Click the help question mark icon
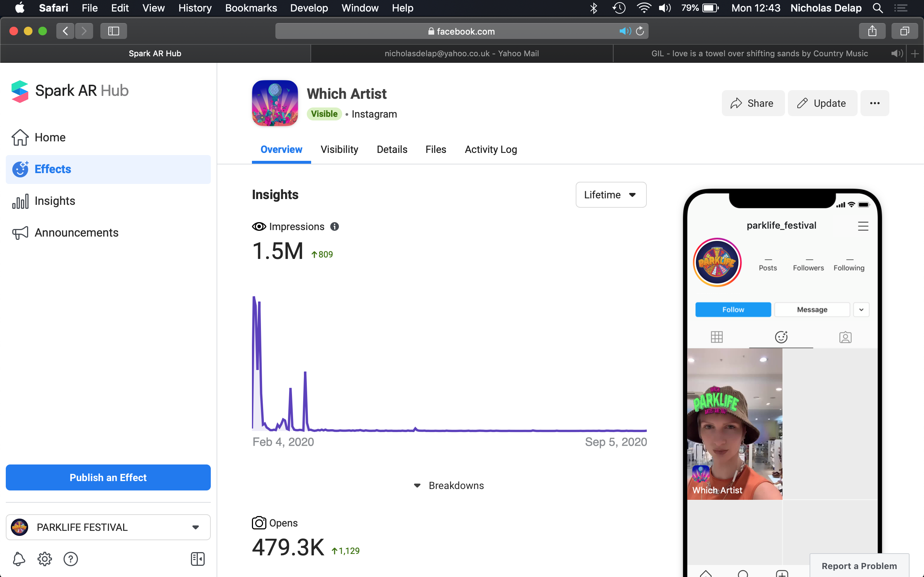The height and width of the screenshot is (577, 924). tap(71, 559)
